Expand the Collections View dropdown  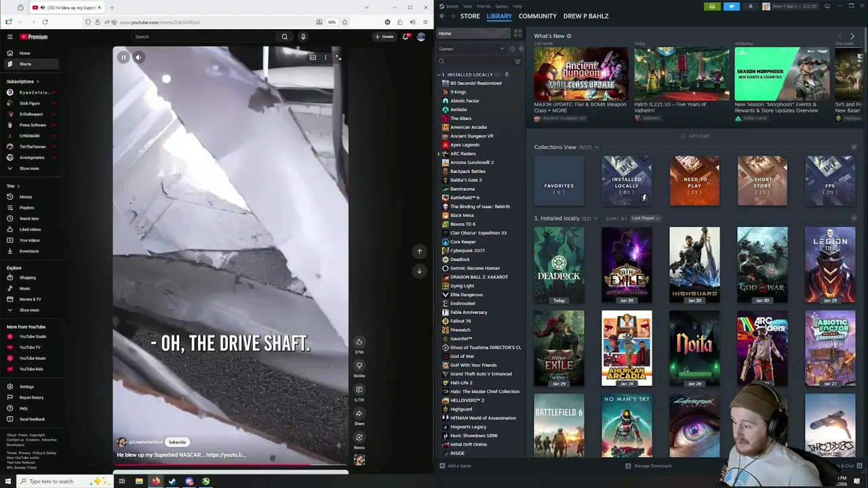pos(596,147)
